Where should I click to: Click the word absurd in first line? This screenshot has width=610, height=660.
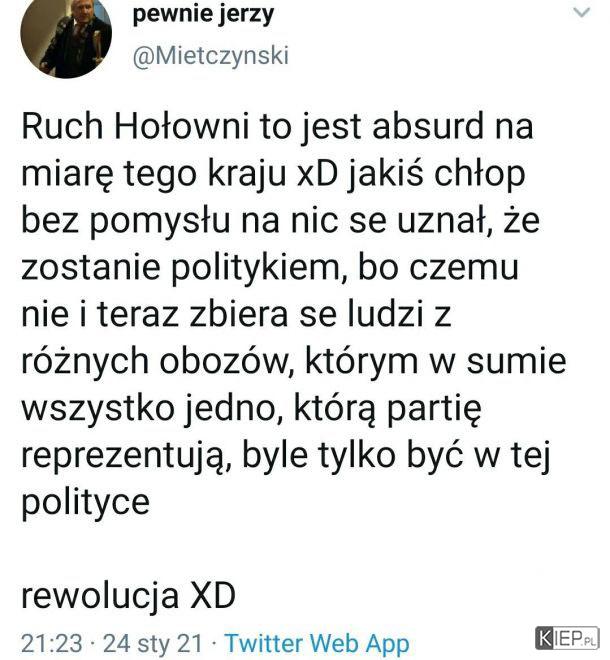click(428, 126)
